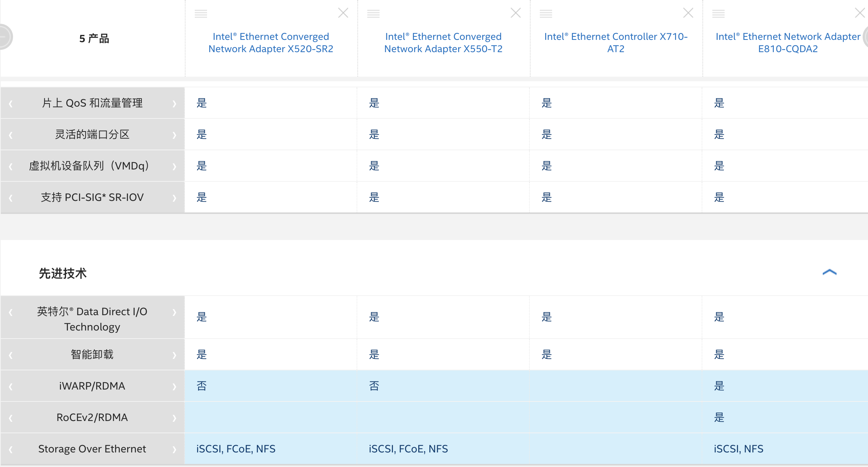Screen dimensions: 868x467
Task: Remove X710-AT2 controller from comparison
Action: tap(688, 13)
